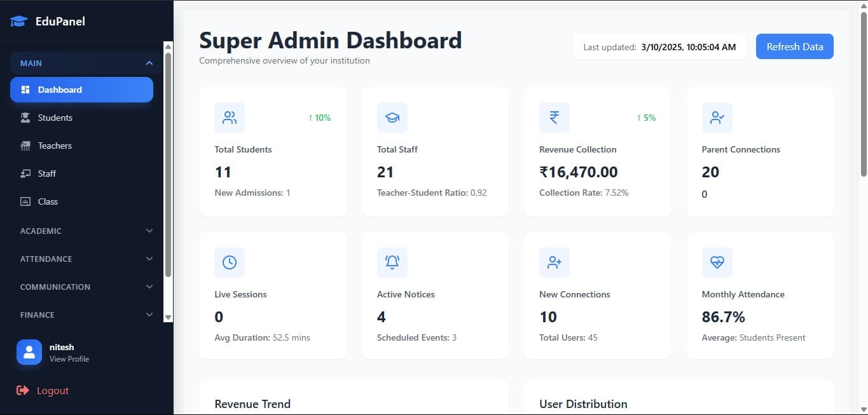Click the EduPanel graduation cap logo
The height and width of the screenshot is (415, 868).
coord(19,22)
